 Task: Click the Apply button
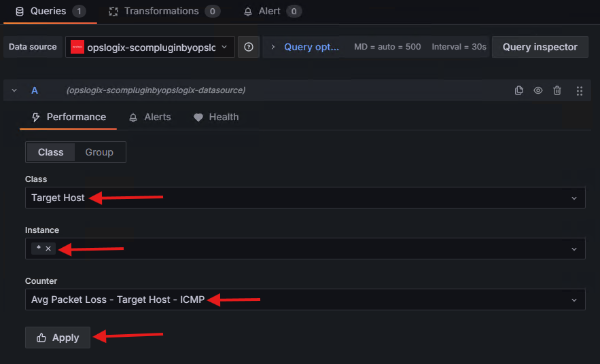coord(58,338)
